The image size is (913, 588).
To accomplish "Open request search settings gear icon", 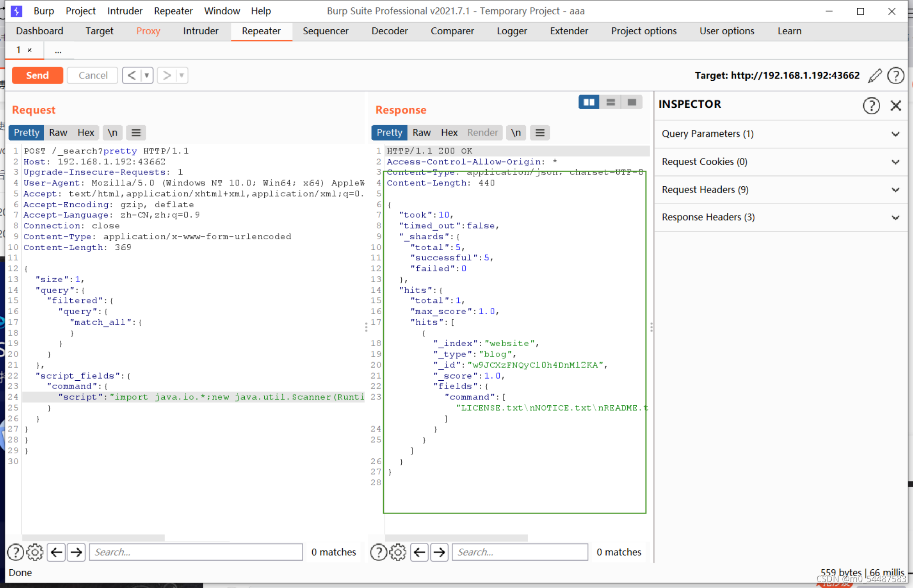I will [35, 552].
